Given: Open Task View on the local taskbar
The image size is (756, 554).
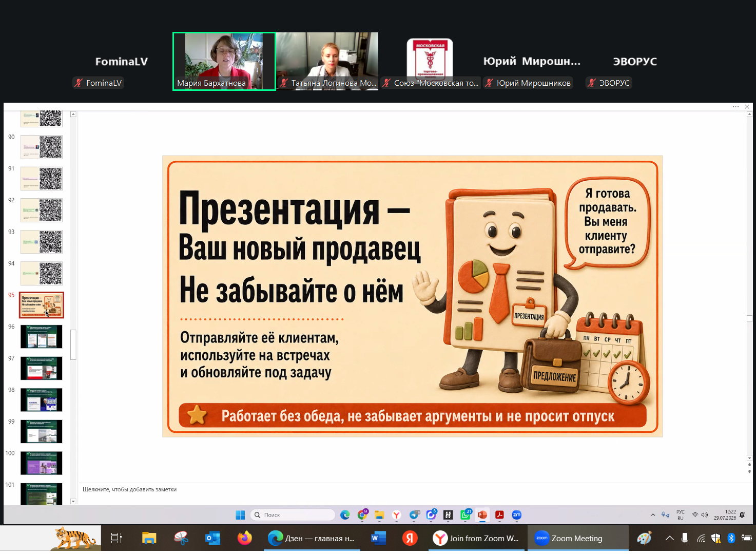Looking at the screenshot, I should pos(117,538).
